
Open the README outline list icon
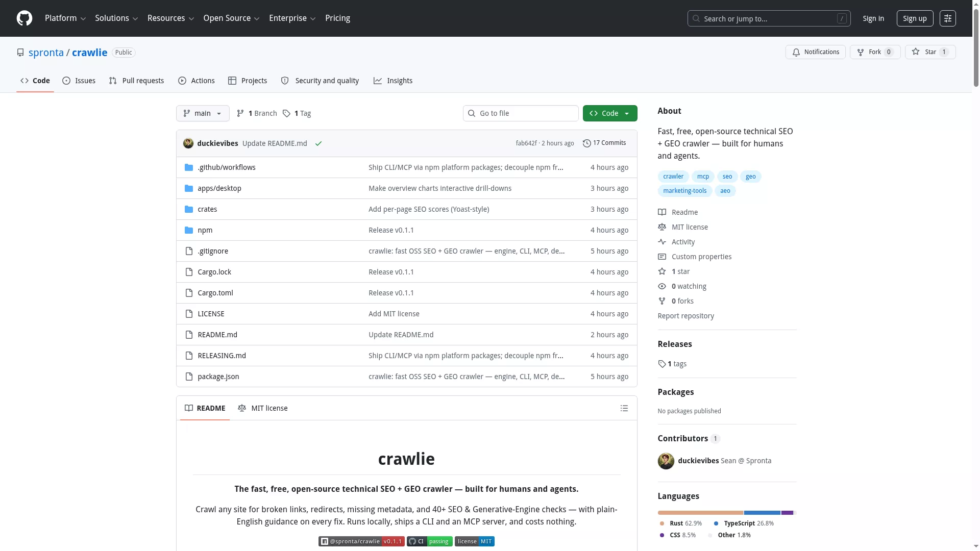coord(624,408)
